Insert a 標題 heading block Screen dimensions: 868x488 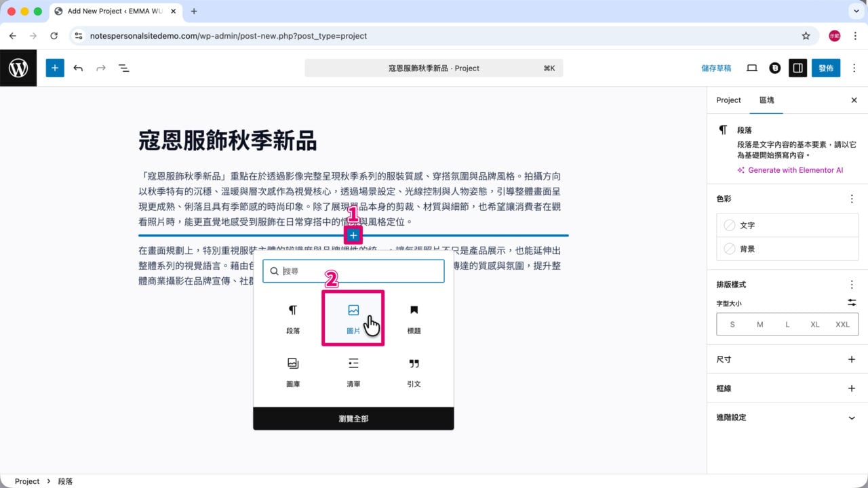[x=414, y=319]
